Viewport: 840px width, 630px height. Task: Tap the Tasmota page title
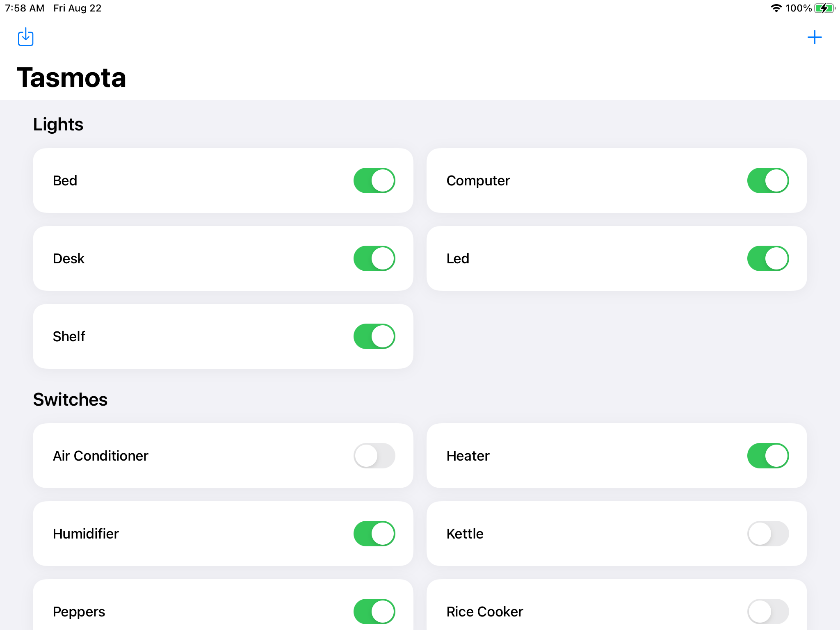click(x=71, y=78)
